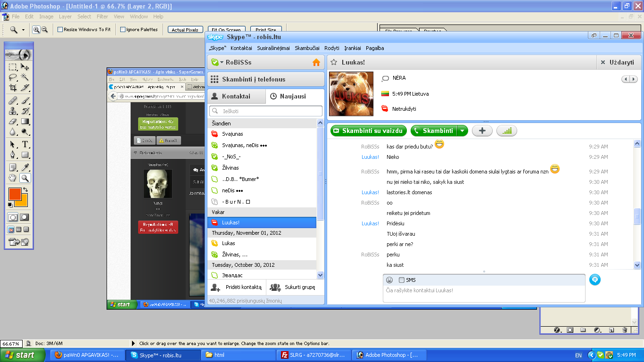This screenshot has height=362, width=644.
Task: Select Zoom In mode in options bar
Action: point(36,30)
